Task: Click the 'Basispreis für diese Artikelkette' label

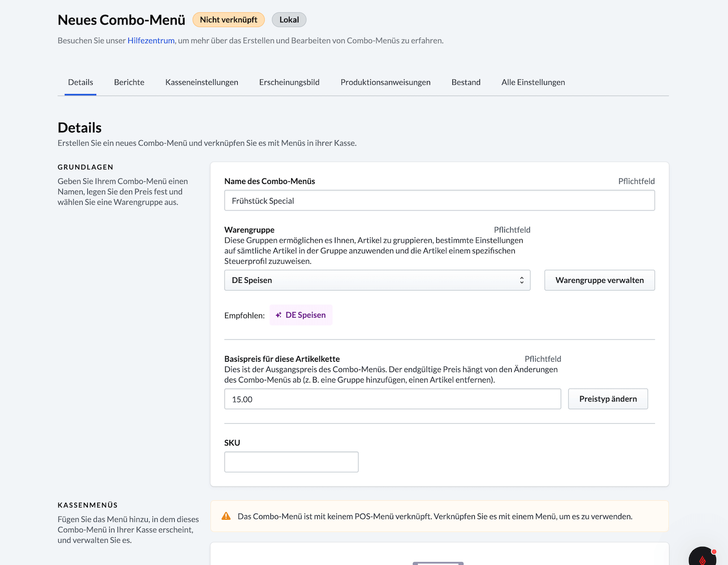Action: 282,359
